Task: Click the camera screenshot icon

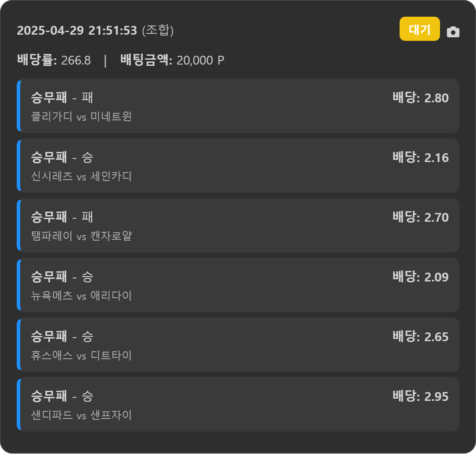Action: pos(453,32)
